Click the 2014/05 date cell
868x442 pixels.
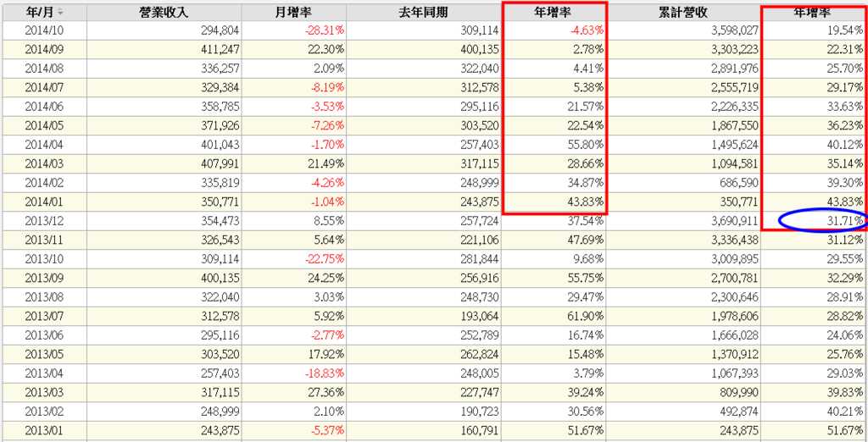45,125
